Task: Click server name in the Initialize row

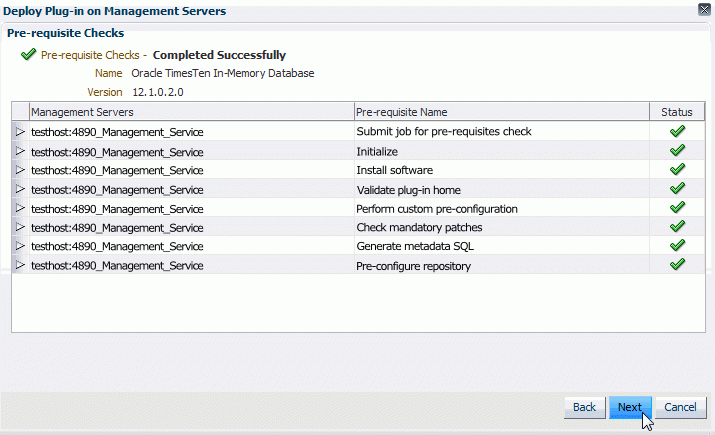Action: point(117,152)
